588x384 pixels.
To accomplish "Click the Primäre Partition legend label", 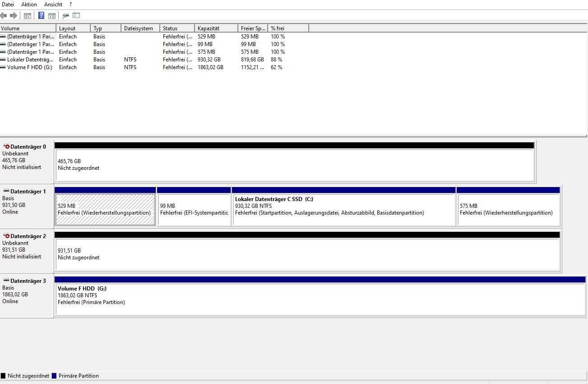I will click(x=79, y=376).
